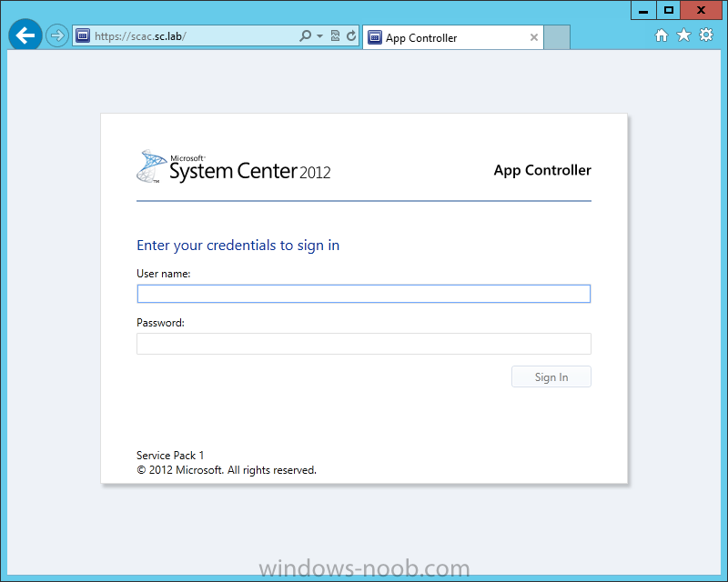Focus the User name field

click(363, 294)
